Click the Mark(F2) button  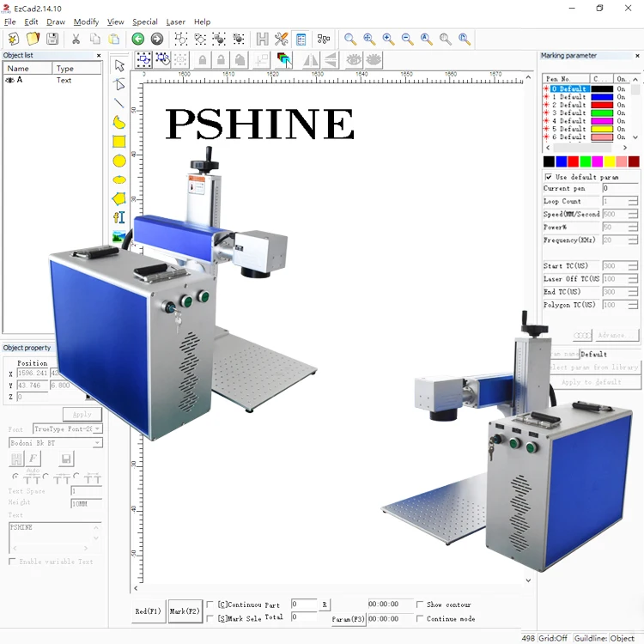click(185, 611)
